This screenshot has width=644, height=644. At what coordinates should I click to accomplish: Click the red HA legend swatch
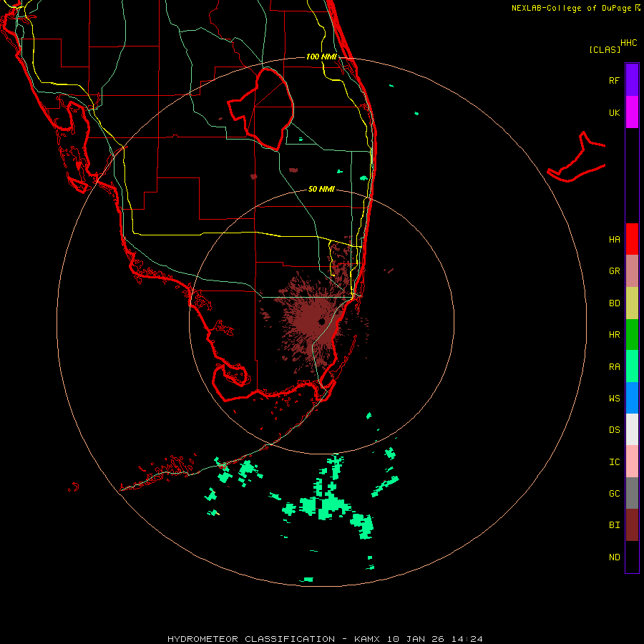632,239
